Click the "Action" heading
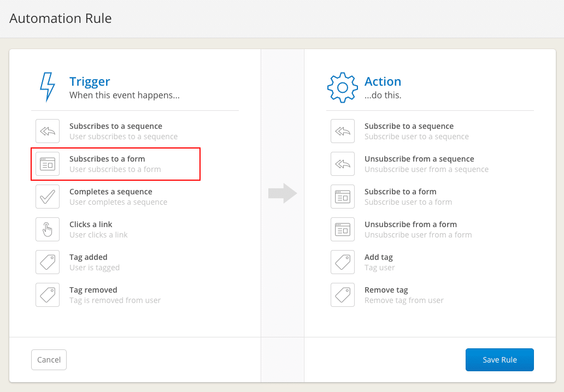This screenshot has width=564, height=392. point(383,81)
